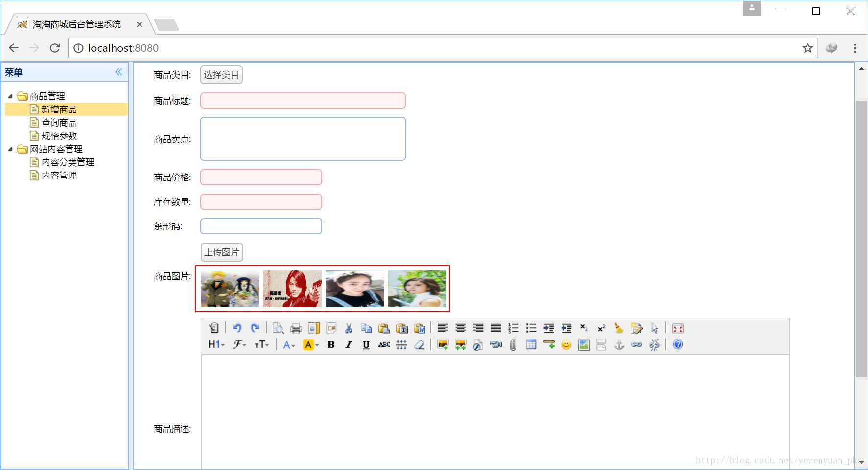The width and height of the screenshot is (868, 470).
Task: Insert an emoticon with the smiley icon
Action: (x=566, y=345)
